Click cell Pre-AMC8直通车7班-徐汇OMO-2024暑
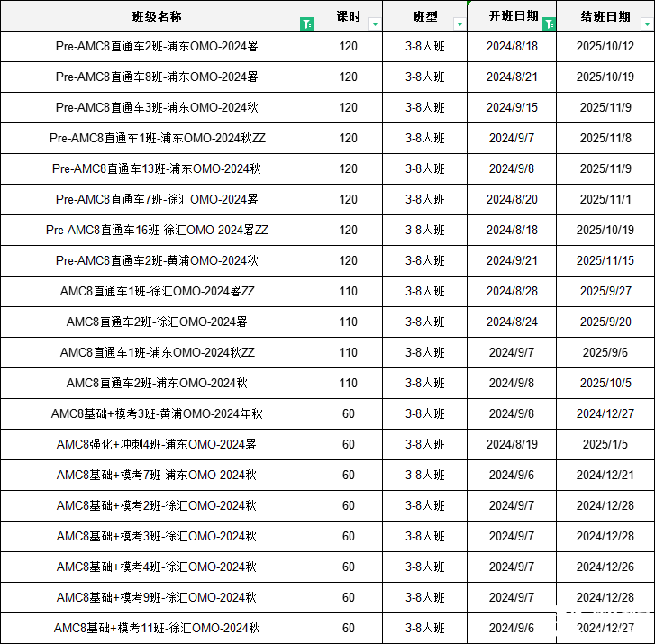Screen dimensions: 655x644 157,199
